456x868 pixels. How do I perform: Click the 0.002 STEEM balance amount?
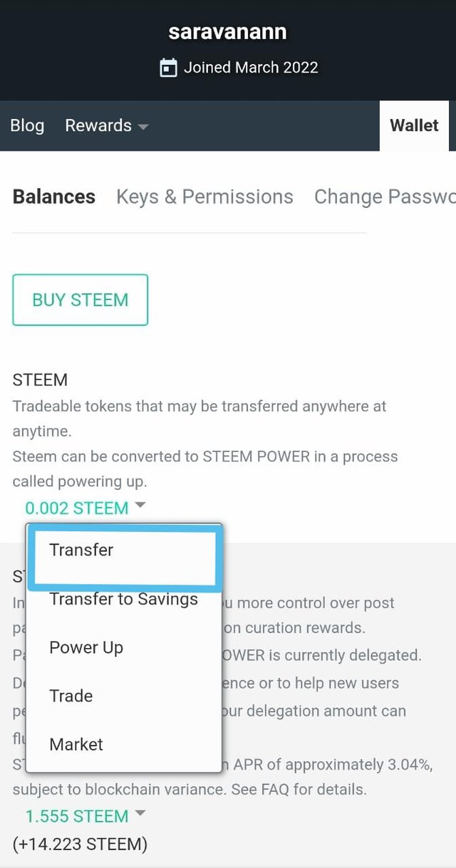[76, 508]
